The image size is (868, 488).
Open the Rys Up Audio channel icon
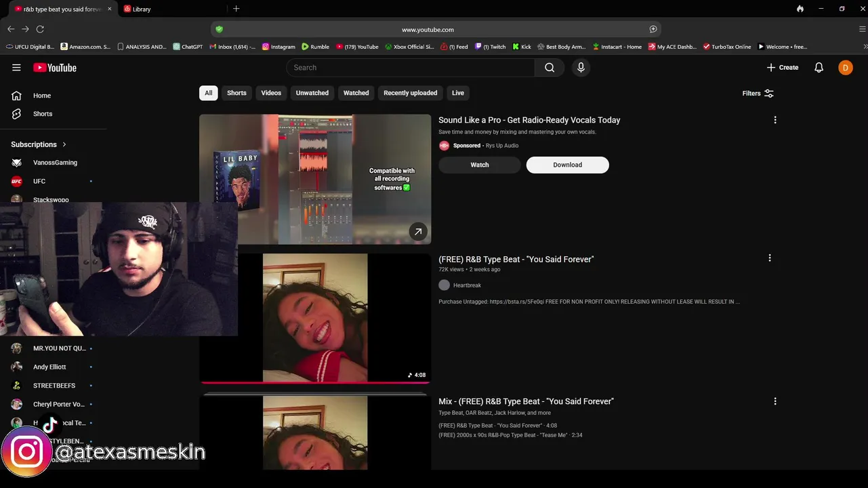point(444,146)
